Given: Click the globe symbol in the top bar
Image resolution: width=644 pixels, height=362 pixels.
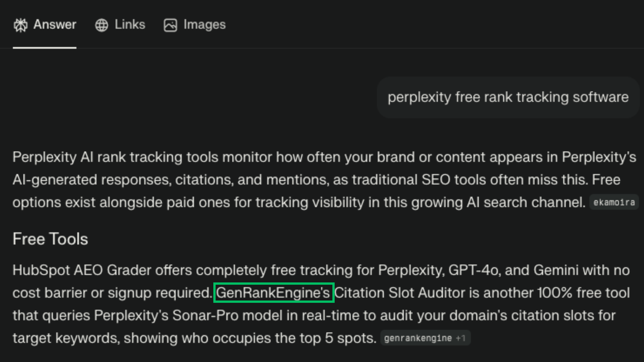Looking at the screenshot, I should tap(101, 25).
